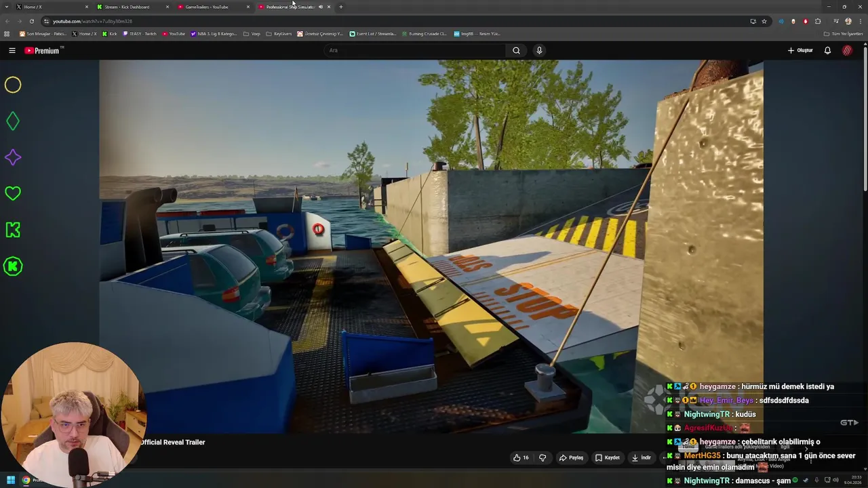Dislike the video with thumbs down
The width and height of the screenshot is (868, 488).
pyautogui.click(x=542, y=457)
